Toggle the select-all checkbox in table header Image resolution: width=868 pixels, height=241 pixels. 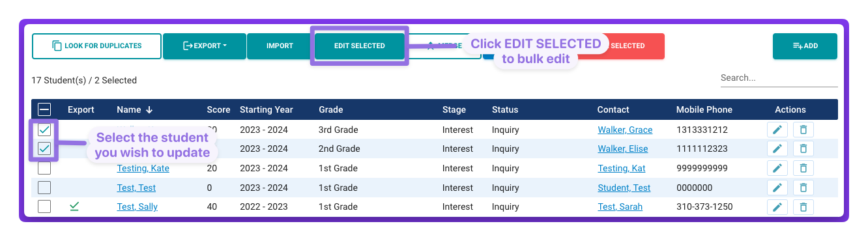[x=44, y=109]
